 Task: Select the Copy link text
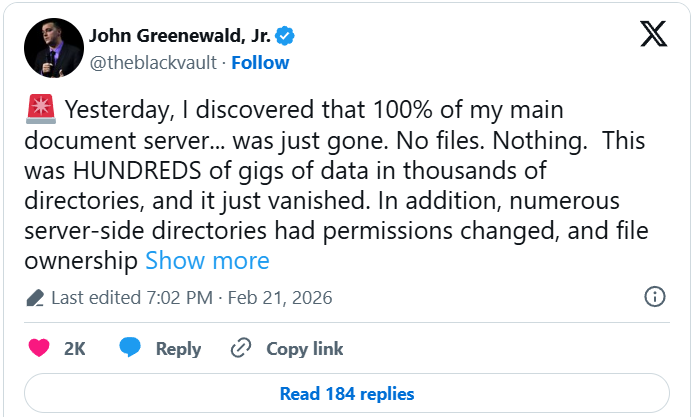[x=304, y=349]
